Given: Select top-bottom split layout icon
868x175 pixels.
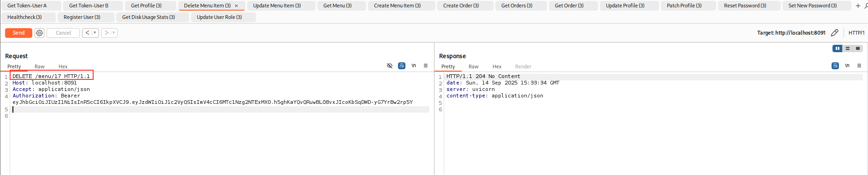Looking at the screenshot, I should point(847,48).
